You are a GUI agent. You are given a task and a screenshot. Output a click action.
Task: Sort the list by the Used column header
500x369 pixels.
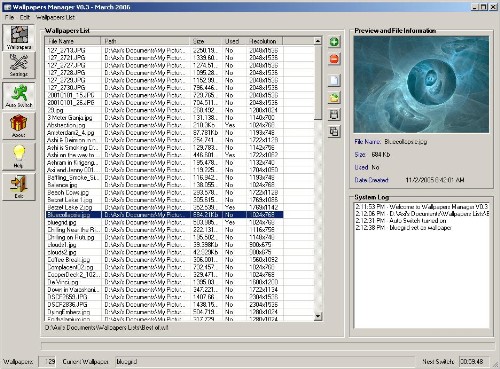[234, 41]
